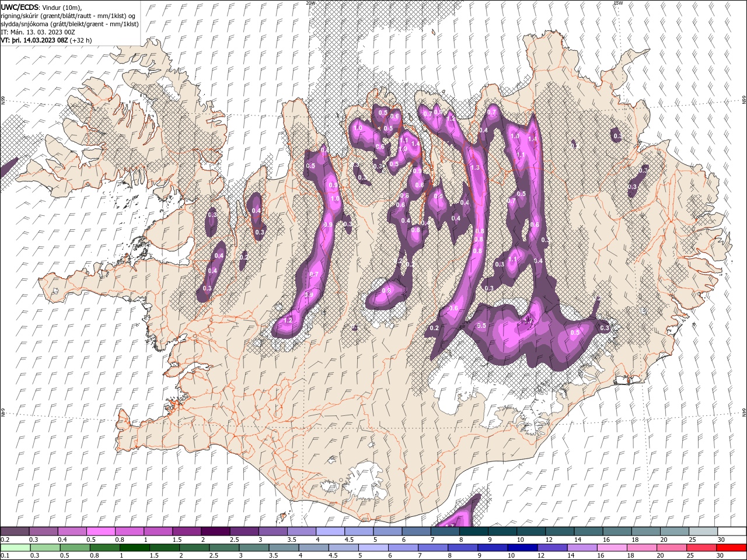Viewport: 747px width, 560px height.
Task: Pick dark blue bottom-row swatch between 10 and 12
Action: 523,548
